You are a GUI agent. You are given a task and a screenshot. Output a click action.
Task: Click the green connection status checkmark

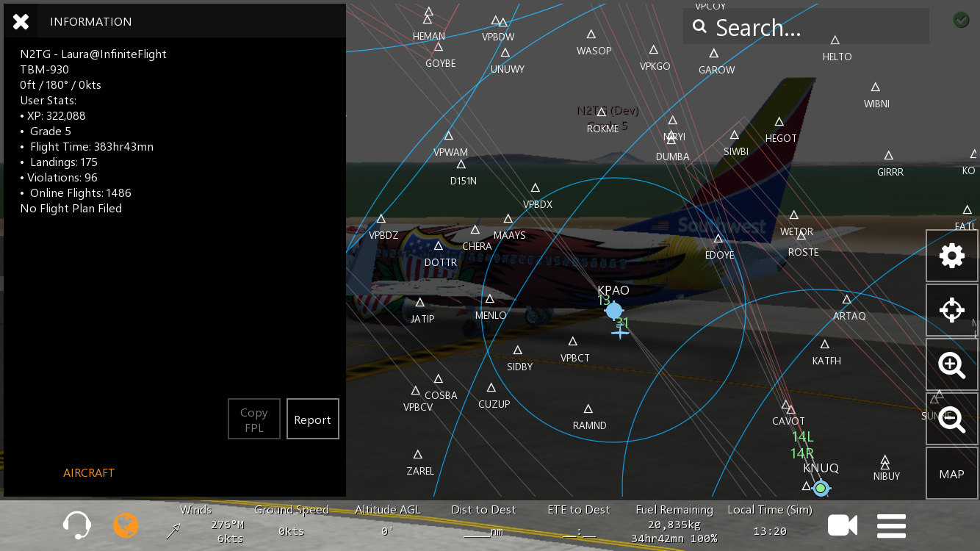(x=961, y=20)
